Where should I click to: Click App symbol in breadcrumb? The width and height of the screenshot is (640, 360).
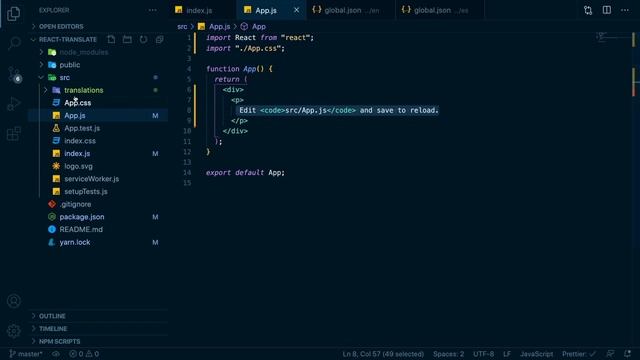click(x=253, y=27)
